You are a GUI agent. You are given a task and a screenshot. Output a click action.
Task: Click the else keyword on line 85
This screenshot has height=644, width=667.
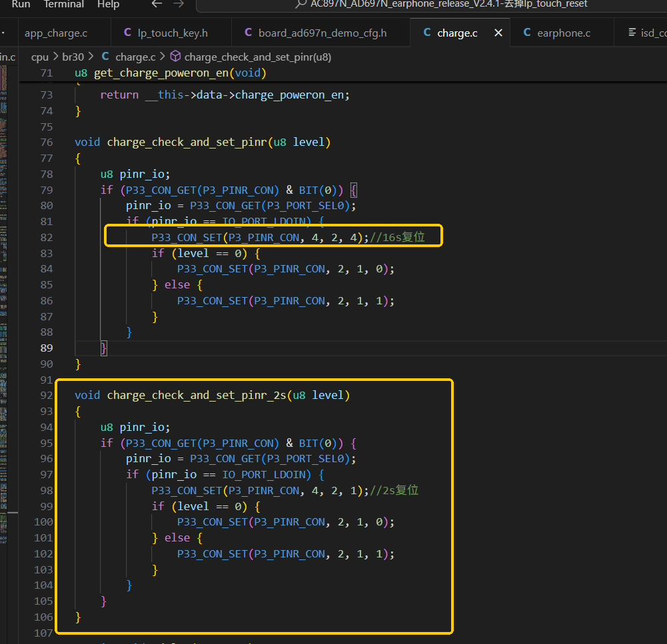pyautogui.click(x=177, y=285)
